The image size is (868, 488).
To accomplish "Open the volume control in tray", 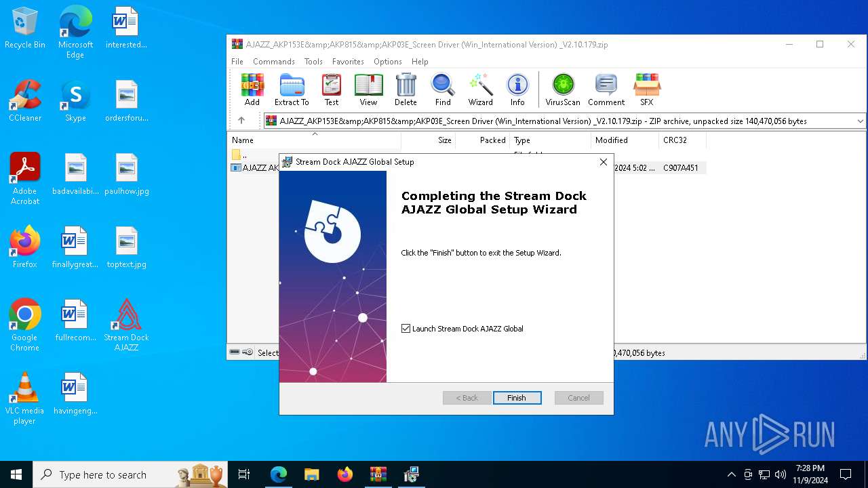I will point(781,474).
